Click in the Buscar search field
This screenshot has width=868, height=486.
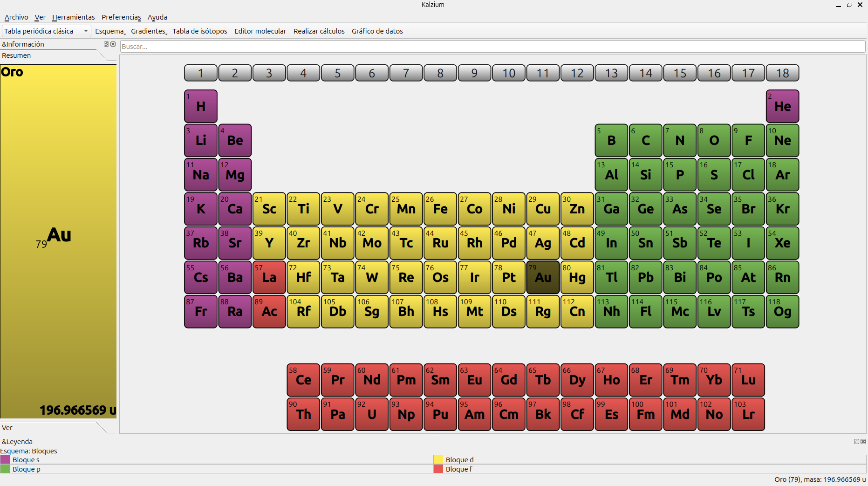coord(492,47)
